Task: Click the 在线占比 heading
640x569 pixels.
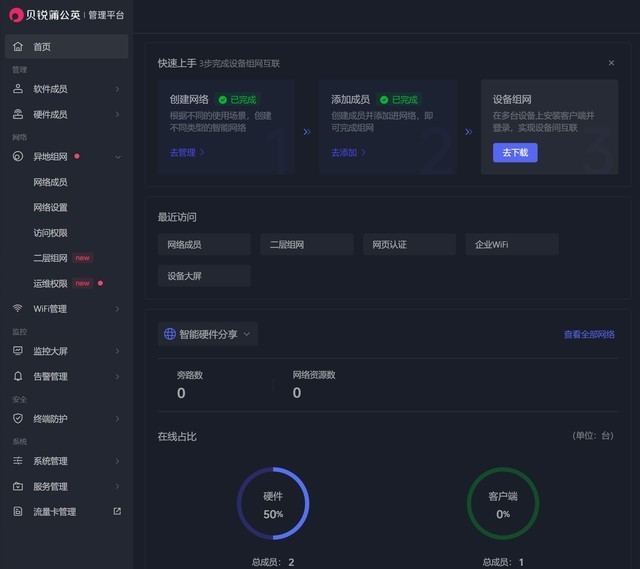Action: pos(177,436)
